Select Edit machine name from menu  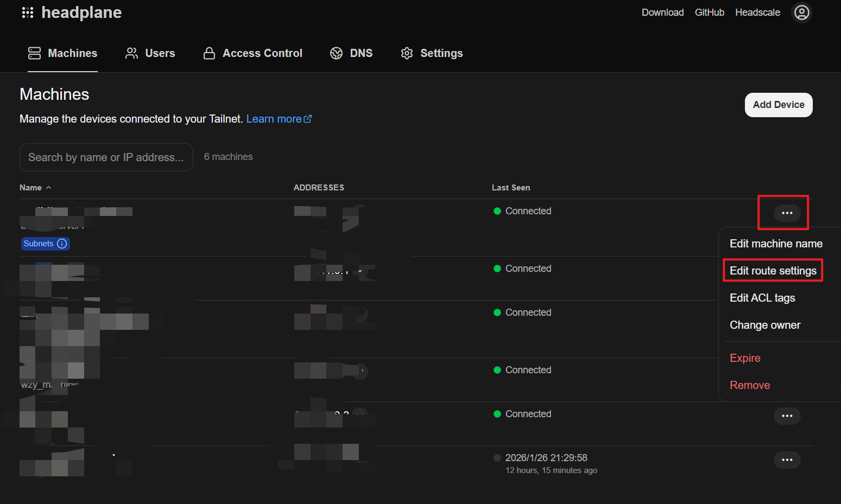(775, 244)
